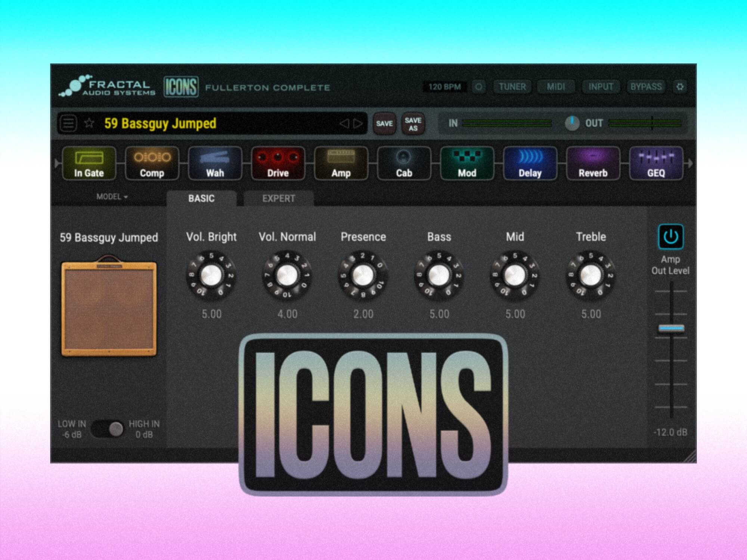The width and height of the screenshot is (747, 560).
Task: Select the Reverb block
Action: [x=593, y=164]
